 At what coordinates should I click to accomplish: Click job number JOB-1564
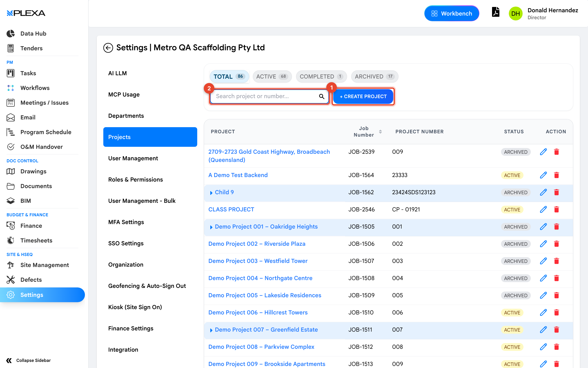point(361,175)
